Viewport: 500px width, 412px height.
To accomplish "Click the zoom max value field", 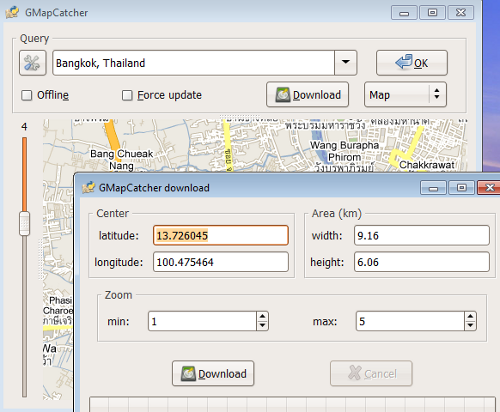I will point(410,321).
